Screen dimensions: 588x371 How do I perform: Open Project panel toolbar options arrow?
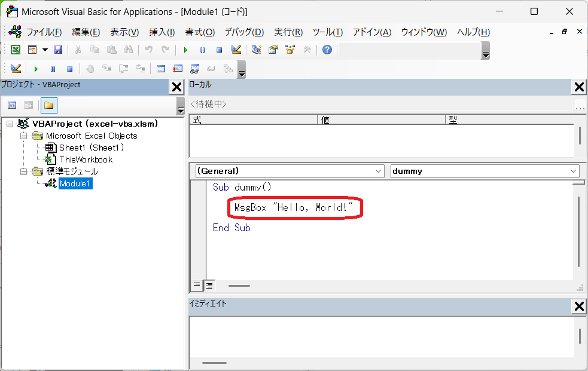point(181,106)
